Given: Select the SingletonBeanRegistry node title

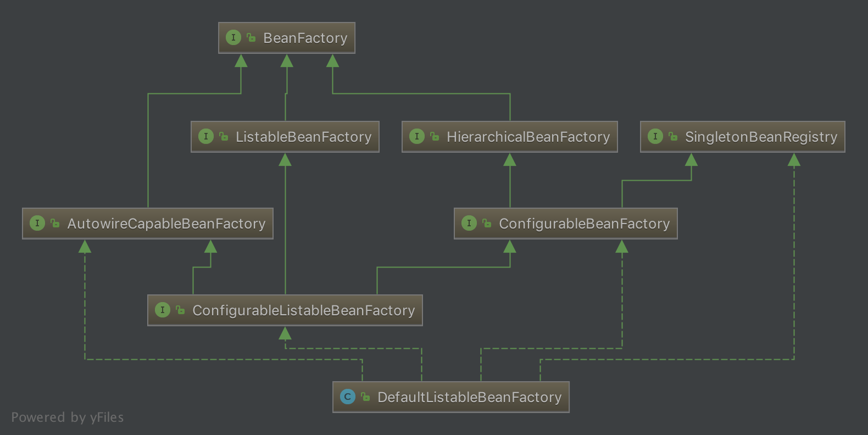Looking at the screenshot, I should 761,137.
